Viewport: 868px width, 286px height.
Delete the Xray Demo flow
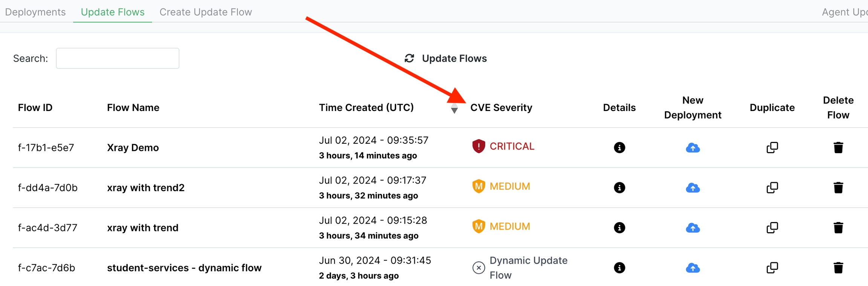pyautogui.click(x=838, y=148)
